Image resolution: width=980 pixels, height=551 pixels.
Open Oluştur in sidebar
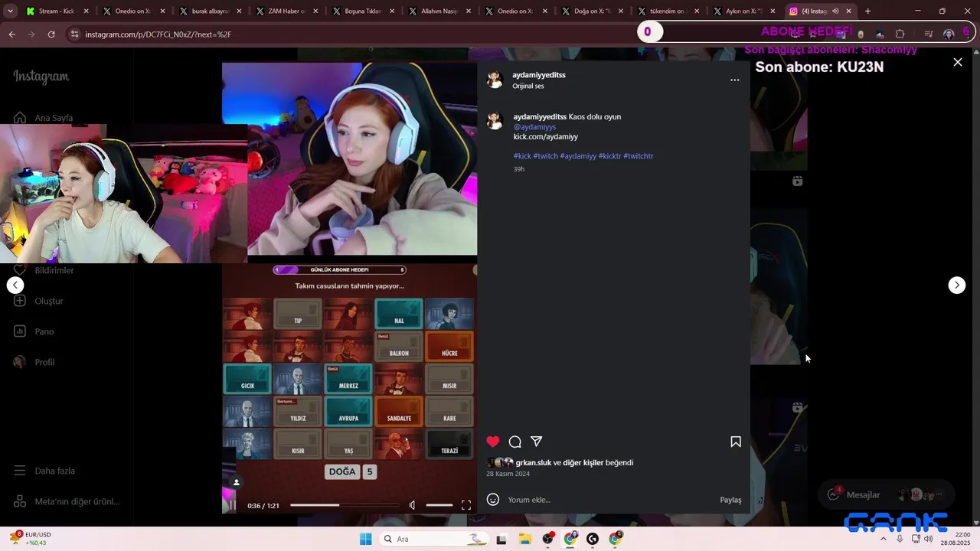tap(38, 301)
